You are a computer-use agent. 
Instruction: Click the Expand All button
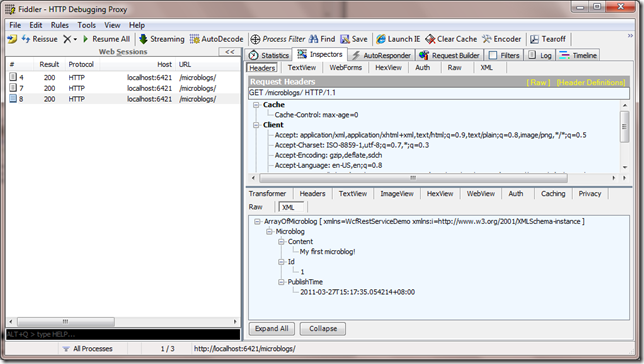pyautogui.click(x=271, y=329)
